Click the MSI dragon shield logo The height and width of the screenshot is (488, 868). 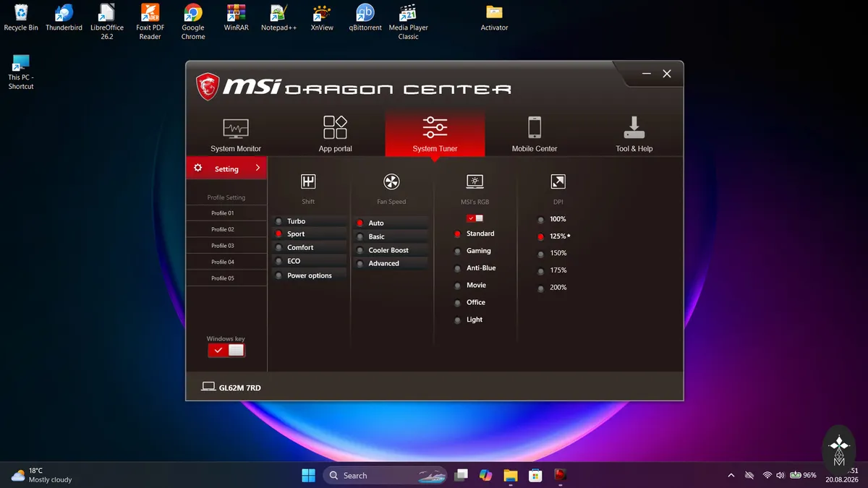point(208,87)
